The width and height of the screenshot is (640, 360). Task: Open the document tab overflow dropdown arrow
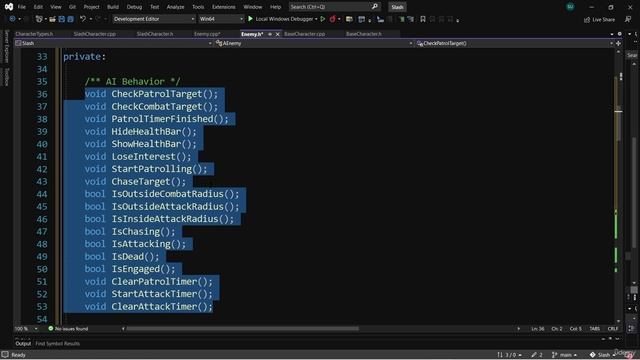[612, 34]
